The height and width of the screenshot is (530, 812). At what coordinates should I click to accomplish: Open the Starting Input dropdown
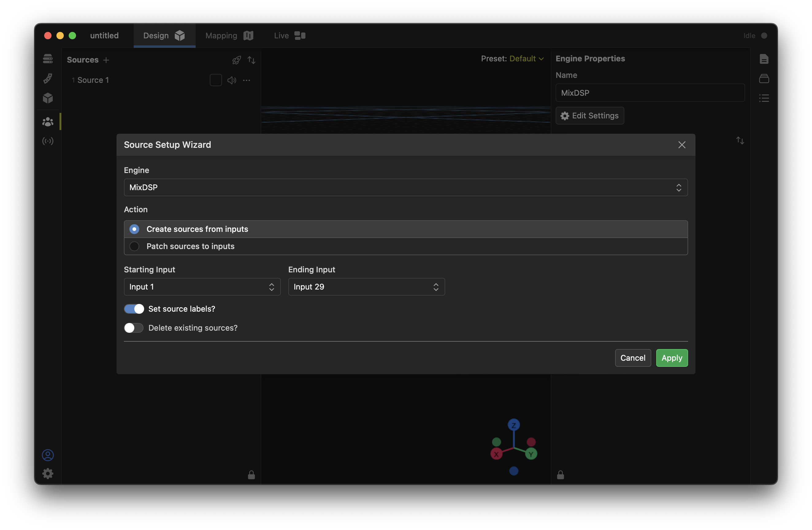(x=202, y=287)
